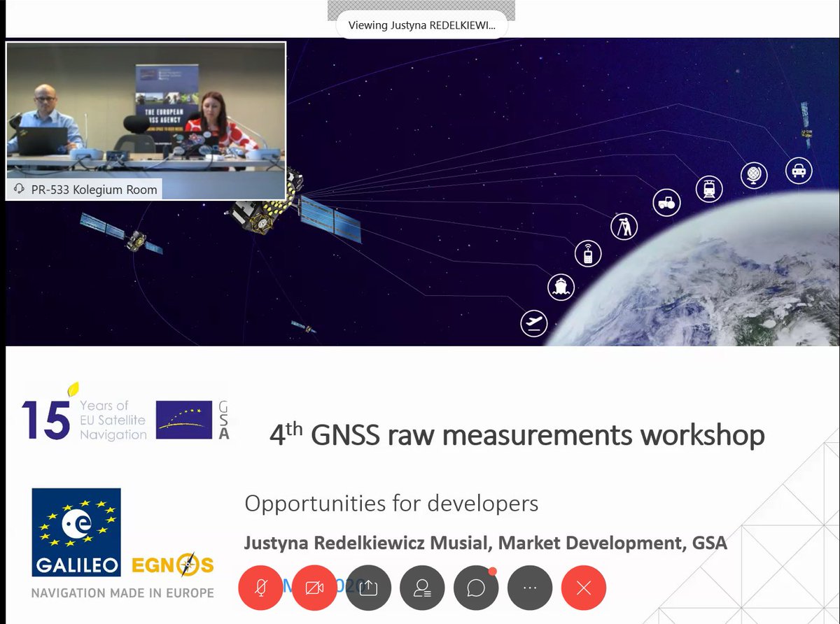840x624 pixels.
Task: Show the participants list
Action: (x=422, y=588)
